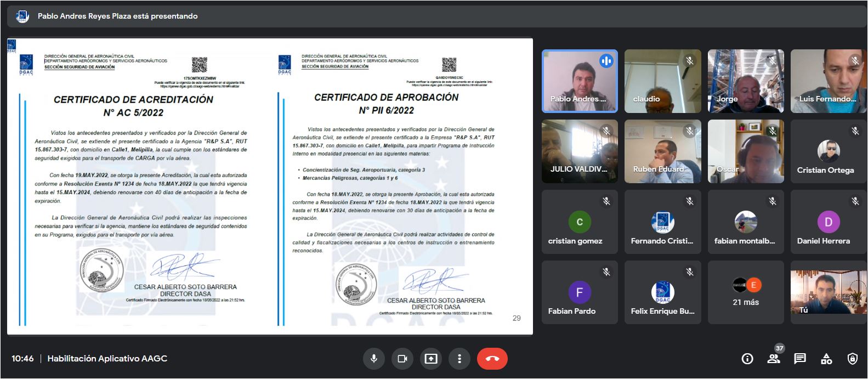Click the muted mic icon on Jorge's tile
868x379 pixels.
(773, 61)
